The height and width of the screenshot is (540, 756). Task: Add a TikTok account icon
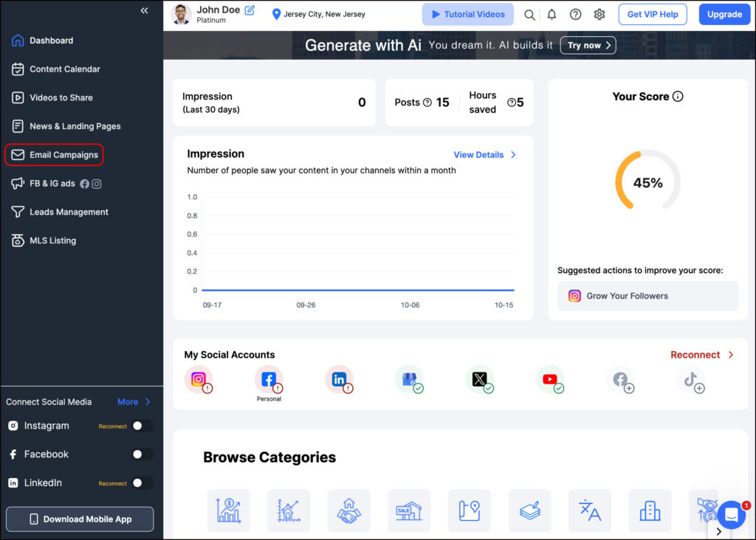691,379
